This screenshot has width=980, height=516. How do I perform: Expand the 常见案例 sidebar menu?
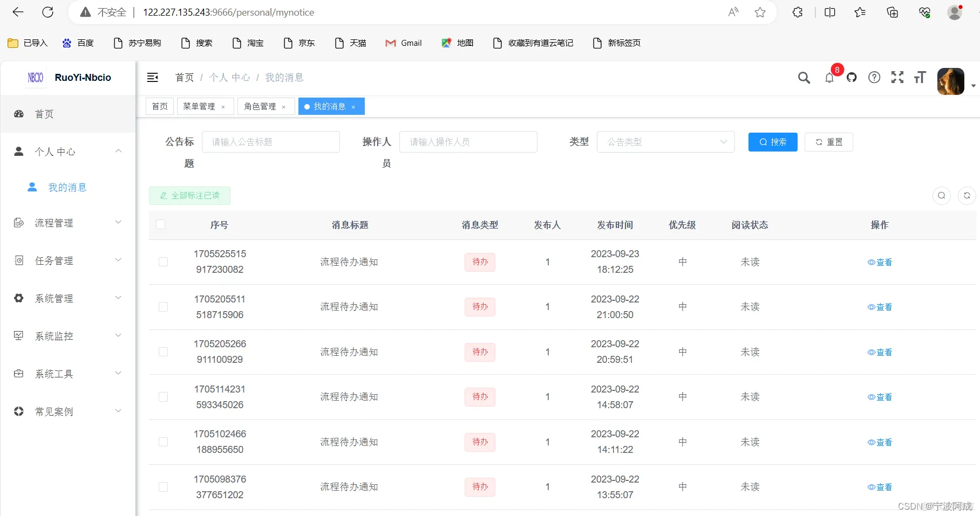67,411
